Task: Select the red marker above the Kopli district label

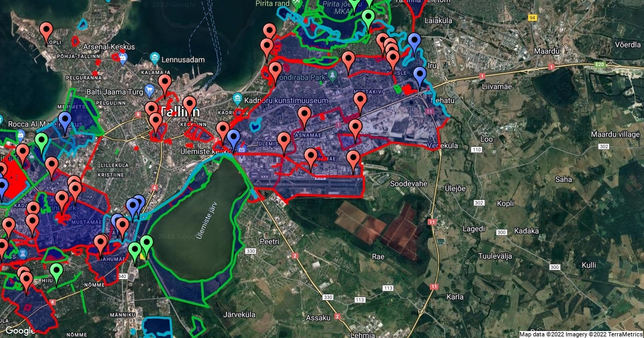Action: click(x=47, y=32)
